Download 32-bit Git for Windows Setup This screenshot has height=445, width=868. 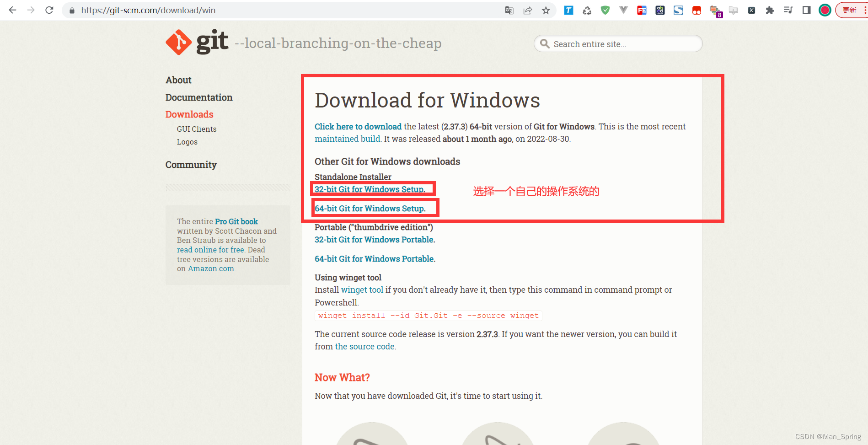(x=370, y=189)
